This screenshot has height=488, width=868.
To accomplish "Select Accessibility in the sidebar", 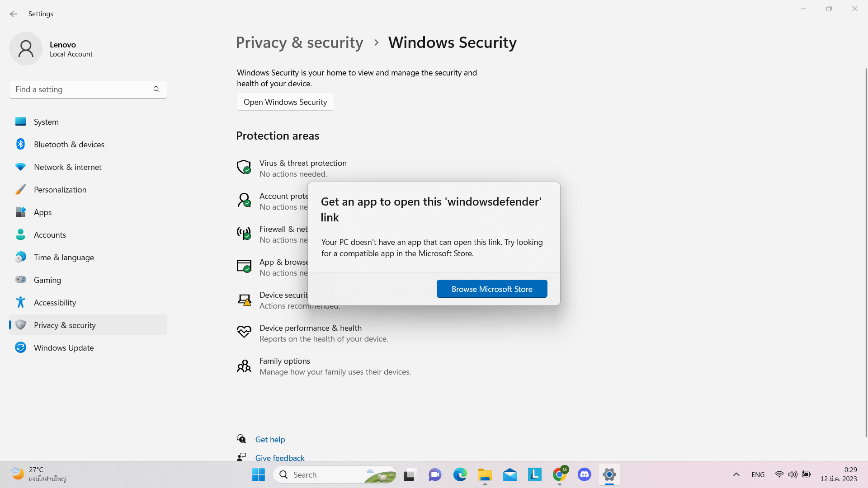I will [55, 302].
